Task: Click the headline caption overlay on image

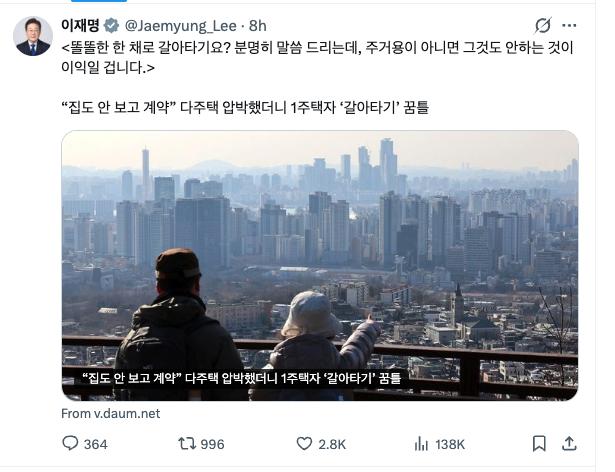Action: (242, 378)
